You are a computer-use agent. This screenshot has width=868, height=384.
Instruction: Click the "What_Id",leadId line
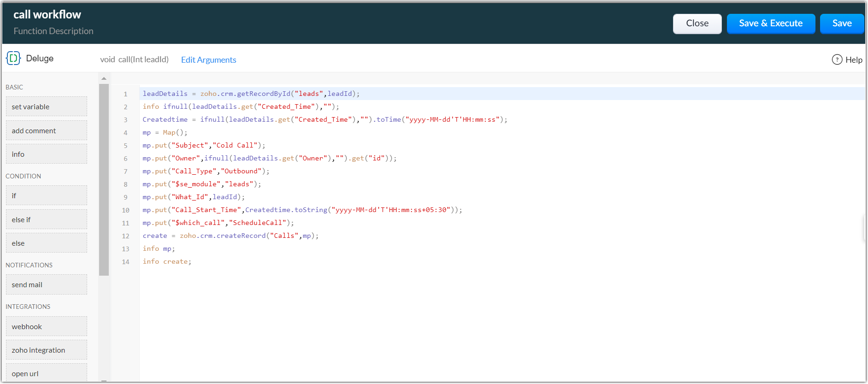[194, 197]
